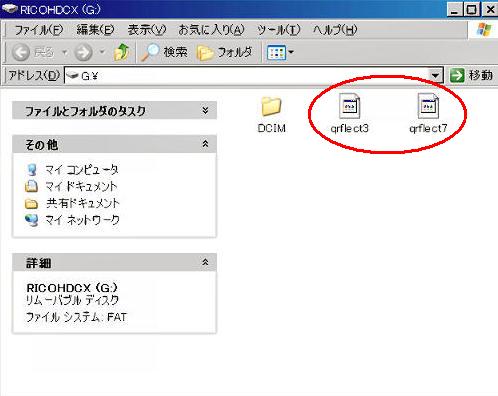The image size is (498, 396).
Task: Click the DCIM folder name
Action: pyautogui.click(x=272, y=128)
